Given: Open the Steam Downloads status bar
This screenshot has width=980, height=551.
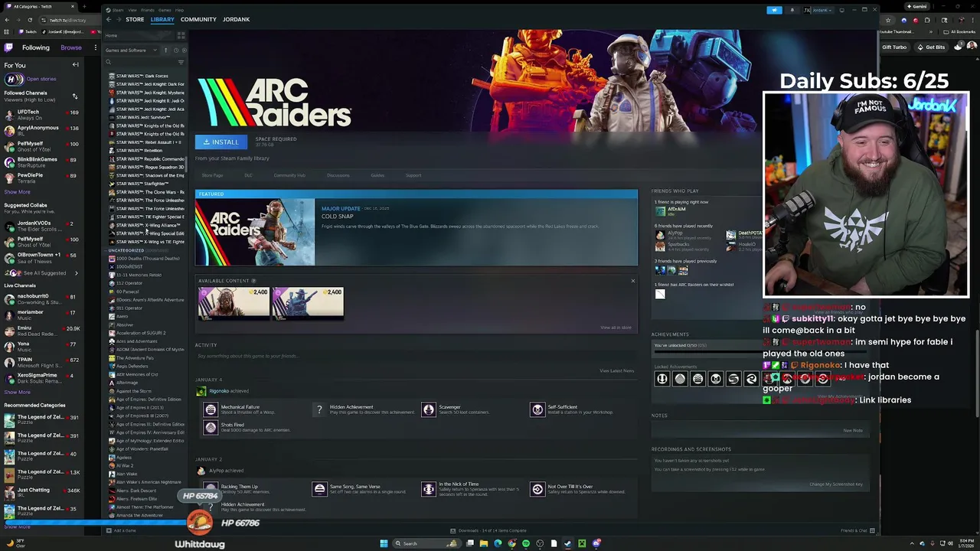Looking at the screenshot, I should pos(488,530).
